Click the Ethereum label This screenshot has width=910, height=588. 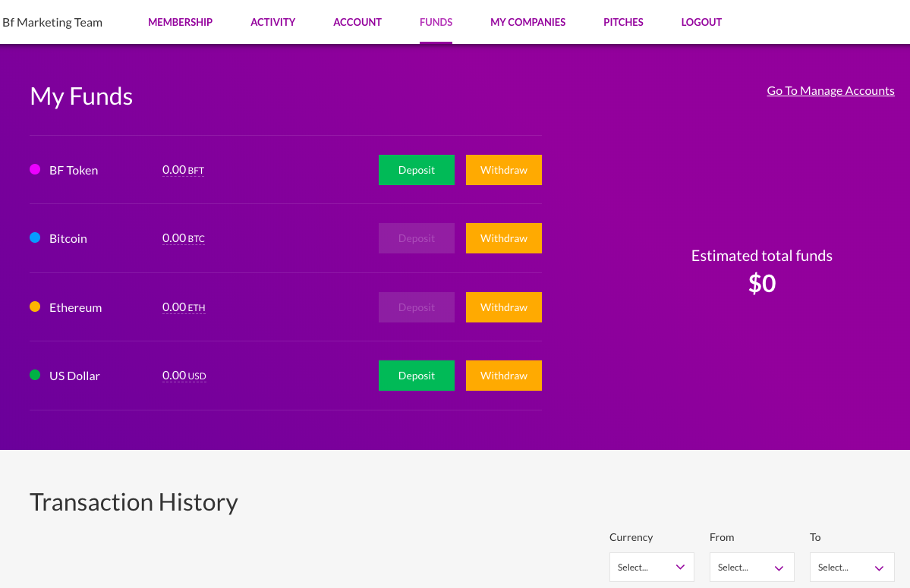click(75, 308)
